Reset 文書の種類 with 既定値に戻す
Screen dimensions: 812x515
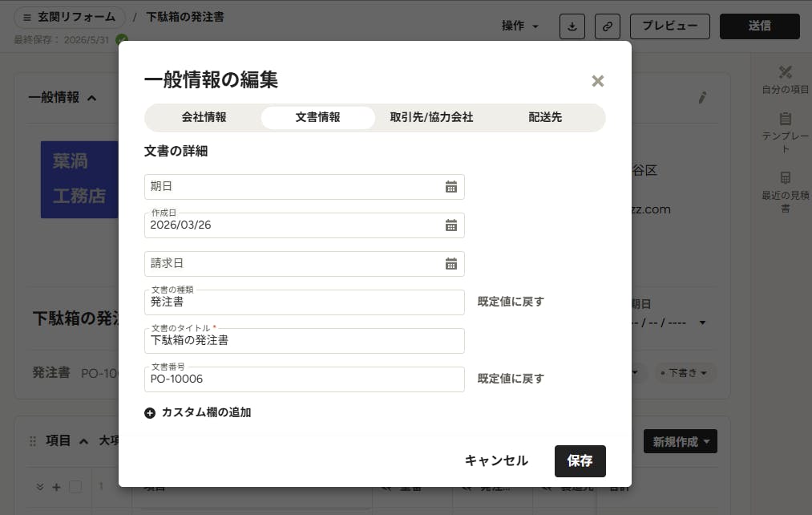click(x=511, y=302)
